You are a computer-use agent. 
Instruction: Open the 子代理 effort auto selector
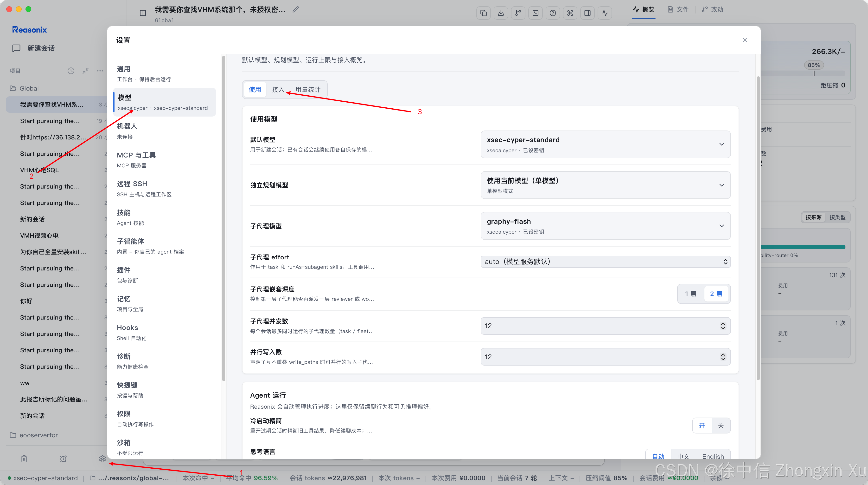[606, 262]
